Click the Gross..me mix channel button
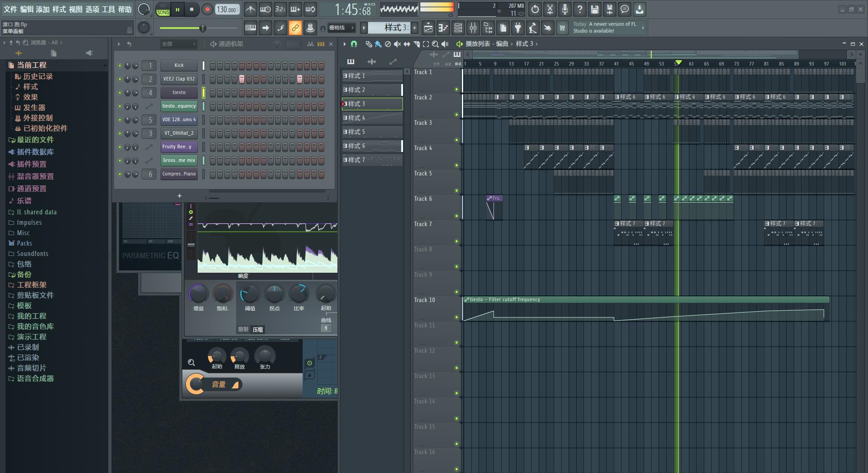The width and height of the screenshot is (868, 473). click(x=179, y=161)
